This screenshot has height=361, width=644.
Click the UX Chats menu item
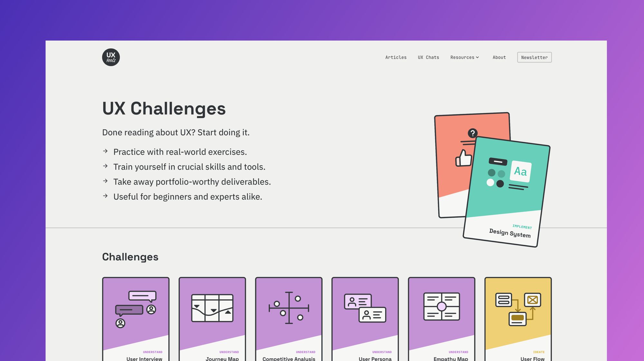coord(429,57)
